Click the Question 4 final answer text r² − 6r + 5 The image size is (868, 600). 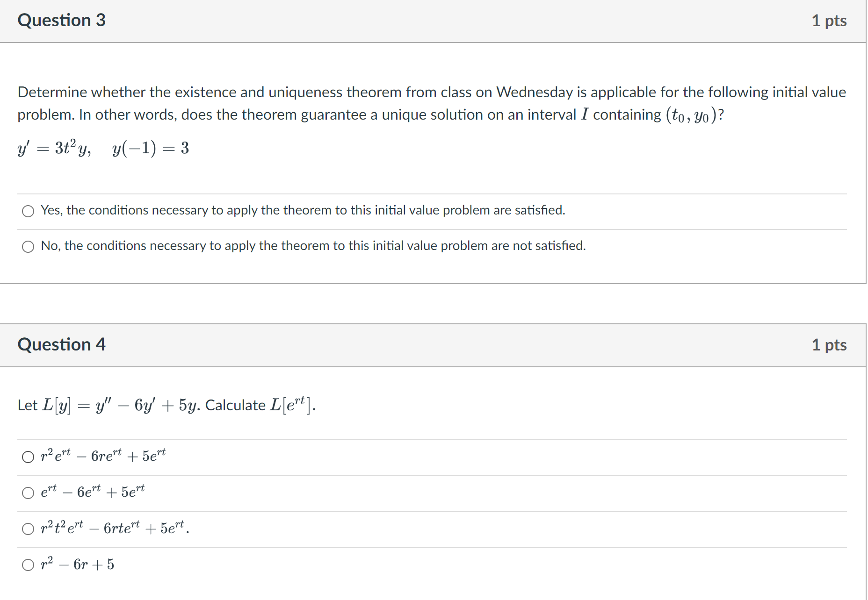76,564
